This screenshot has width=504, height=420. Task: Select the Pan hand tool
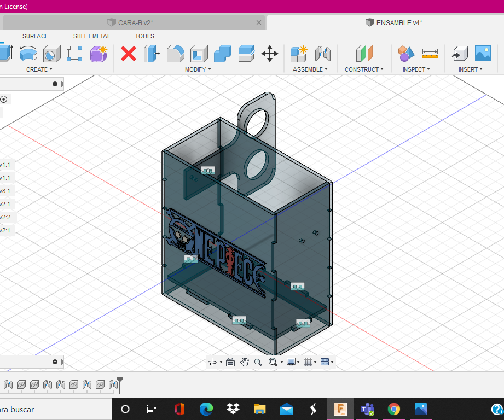pyautogui.click(x=245, y=362)
